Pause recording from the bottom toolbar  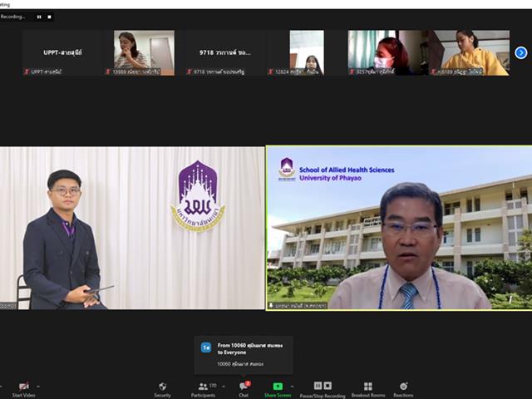point(318,386)
